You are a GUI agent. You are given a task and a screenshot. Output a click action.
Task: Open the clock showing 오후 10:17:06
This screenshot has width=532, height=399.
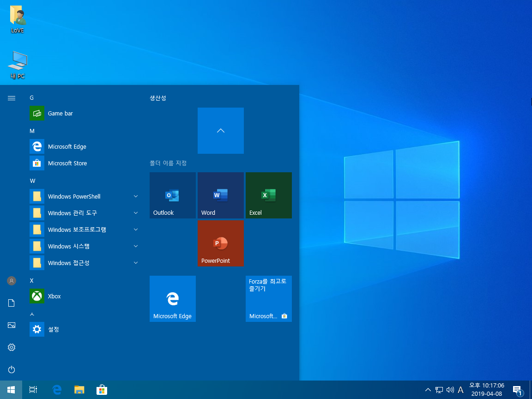point(487,389)
